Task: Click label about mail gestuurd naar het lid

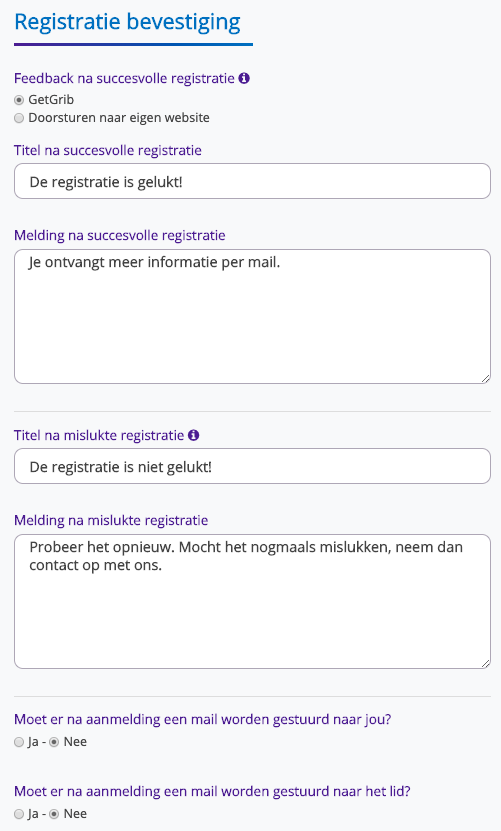Action: (212, 791)
